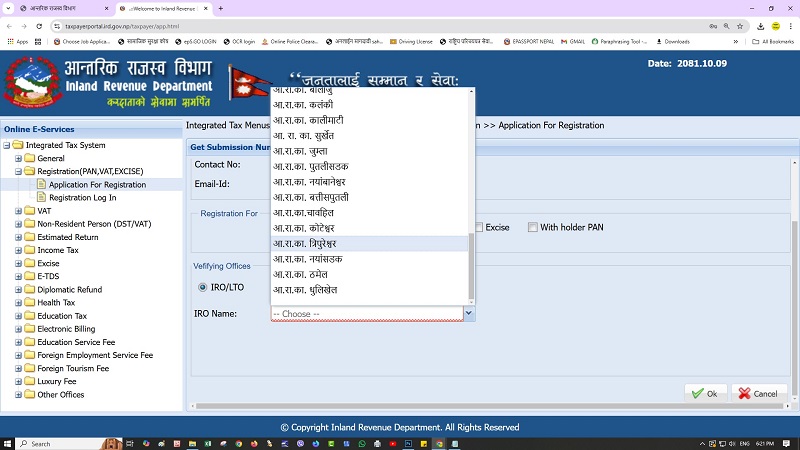Open WhatsApp from the taskbar
800x450 pixels.
(362, 443)
